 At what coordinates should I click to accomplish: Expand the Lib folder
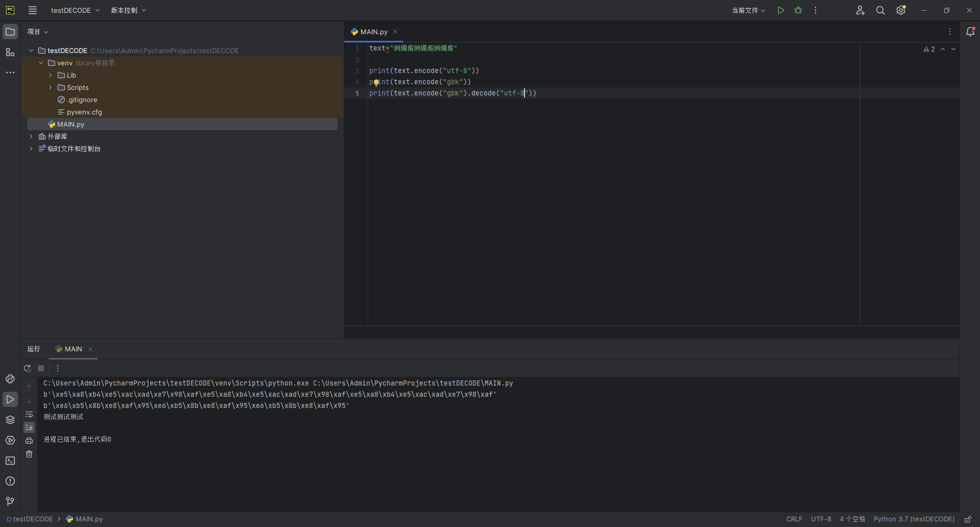click(x=51, y=75)
